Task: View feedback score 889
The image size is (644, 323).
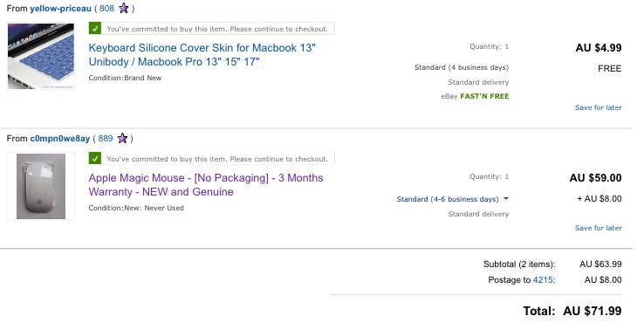Action: [106, 139]
